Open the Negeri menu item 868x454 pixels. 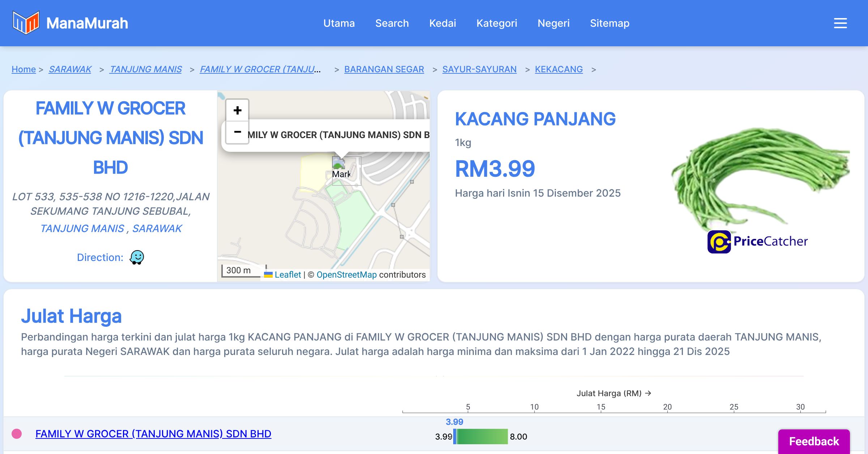[x=553, y=23]
